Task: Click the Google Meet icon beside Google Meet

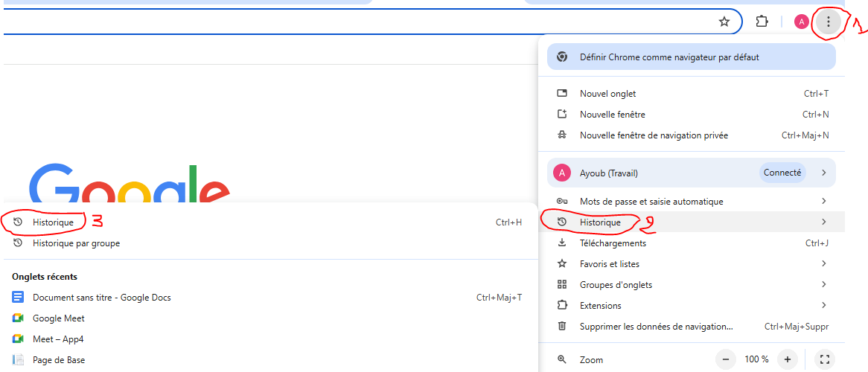Action: (18, 318)
